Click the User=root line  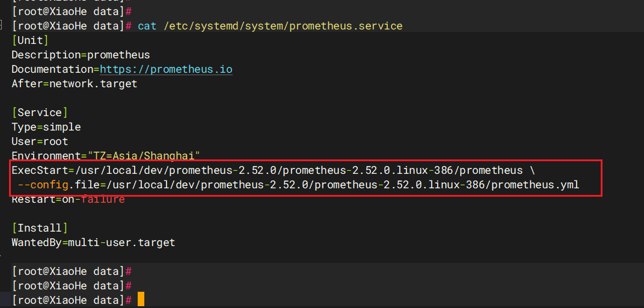coord(40,142)
